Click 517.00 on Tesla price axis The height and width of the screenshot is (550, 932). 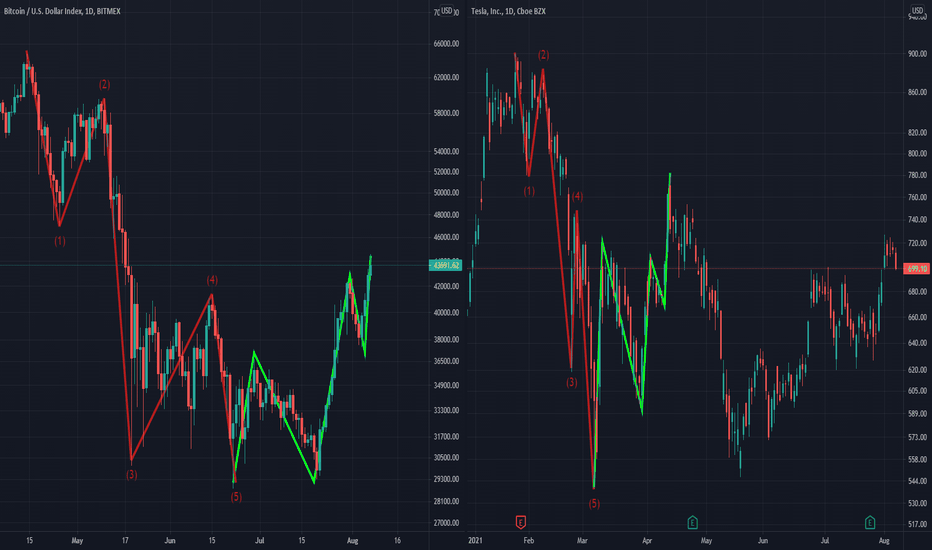coord(917,524)
